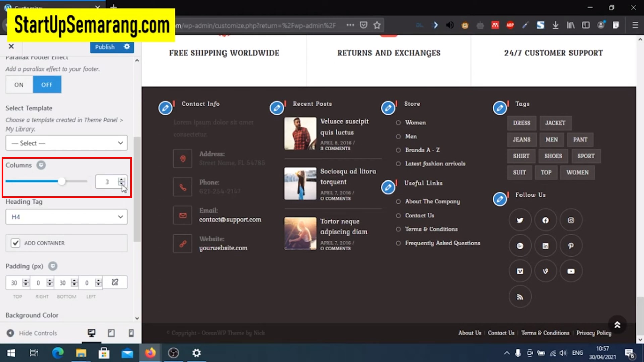Open the LinkedIn social icon
This screenshot has width=644, height=362.
[x=545, y=246]
